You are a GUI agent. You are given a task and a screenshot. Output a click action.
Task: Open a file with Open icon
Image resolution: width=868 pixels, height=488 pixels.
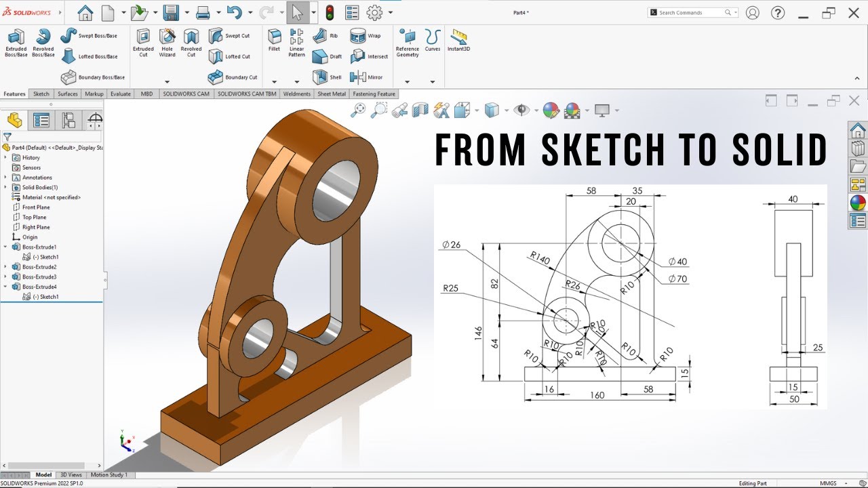[139, 12]
